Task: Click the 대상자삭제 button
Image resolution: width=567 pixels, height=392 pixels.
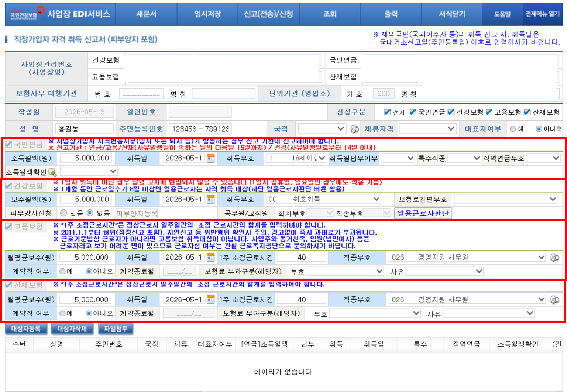Action: [x=72, y=329]
